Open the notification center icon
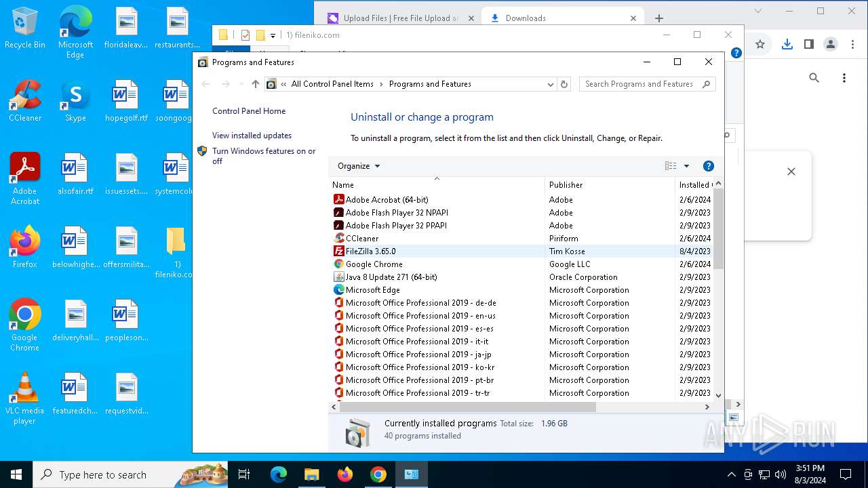This screenshot has height=488, width=868. (846, 474)
